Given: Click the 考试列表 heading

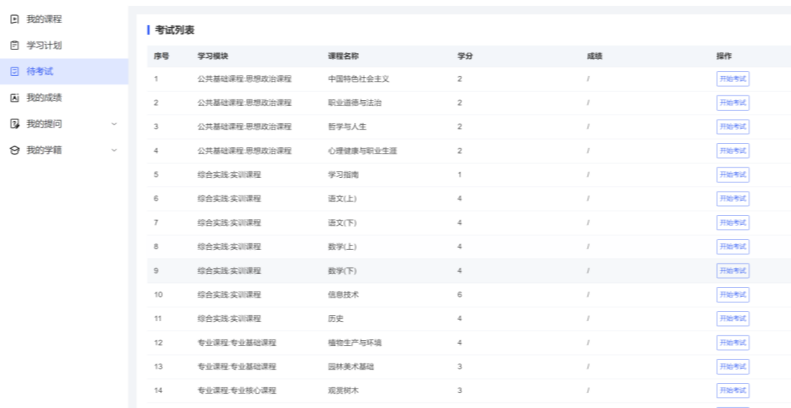Looking at the screenshot, I should (x=175, y=30).
